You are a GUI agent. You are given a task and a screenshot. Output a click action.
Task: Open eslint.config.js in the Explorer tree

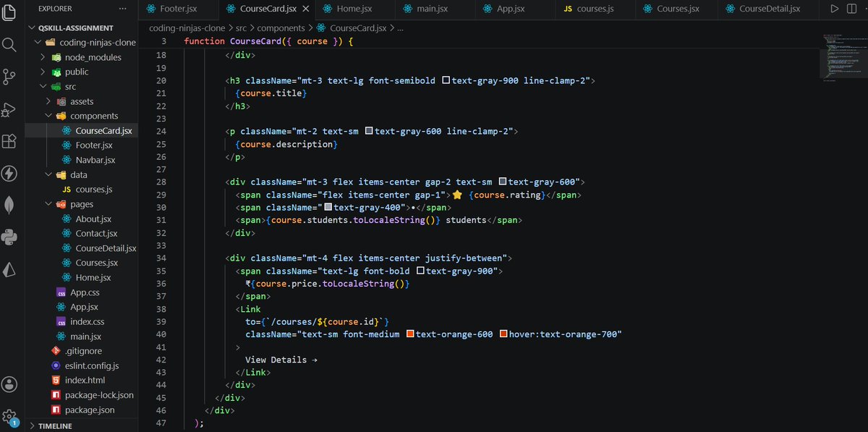[91, 365]
